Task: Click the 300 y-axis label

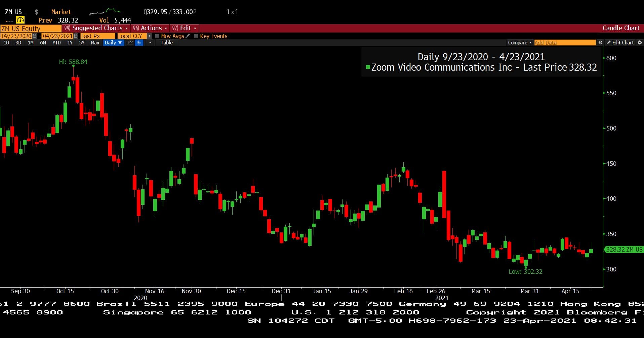Action: pyautogui.click(x=611, y=269)
